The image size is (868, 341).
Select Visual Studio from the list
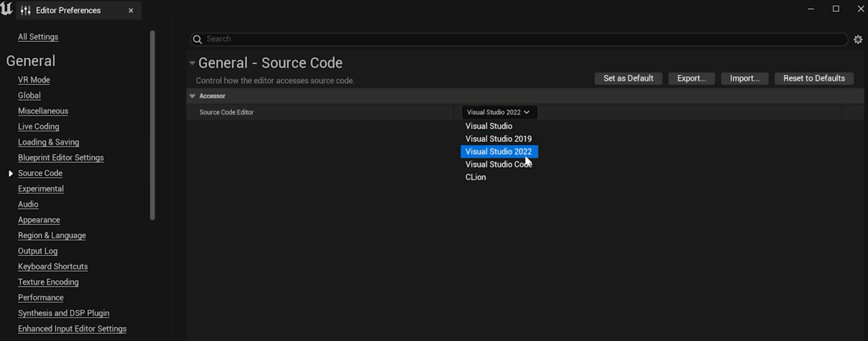coord(489,126)
